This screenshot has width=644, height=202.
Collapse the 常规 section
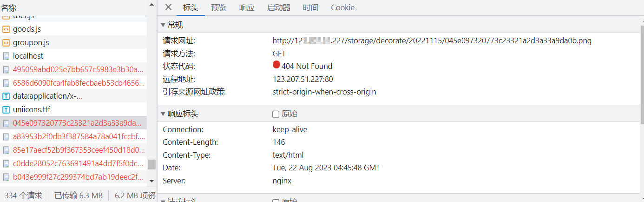pyautogui.click(x=163, y=25)
